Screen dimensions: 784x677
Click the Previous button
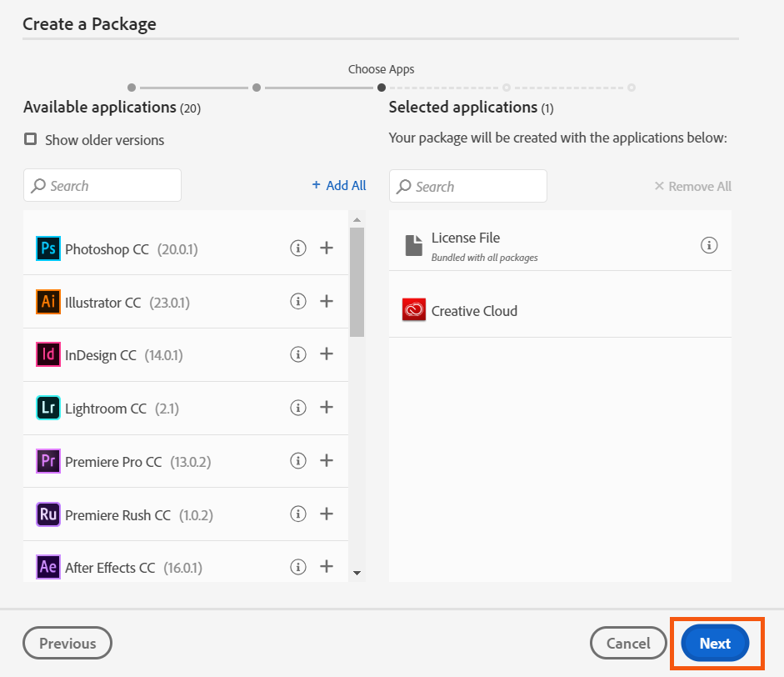click(x=67, y=643)
